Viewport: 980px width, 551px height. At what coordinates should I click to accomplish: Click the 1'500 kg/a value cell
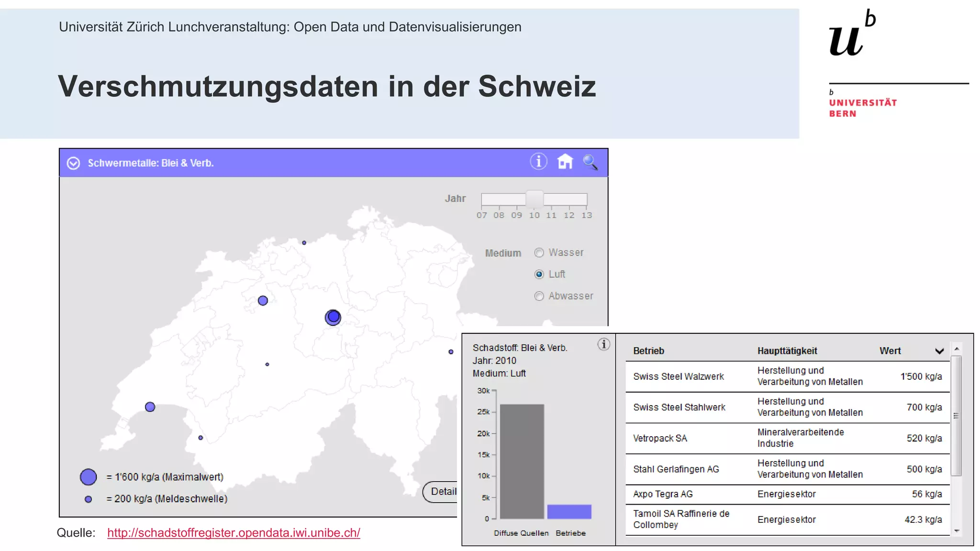[921, 376]
